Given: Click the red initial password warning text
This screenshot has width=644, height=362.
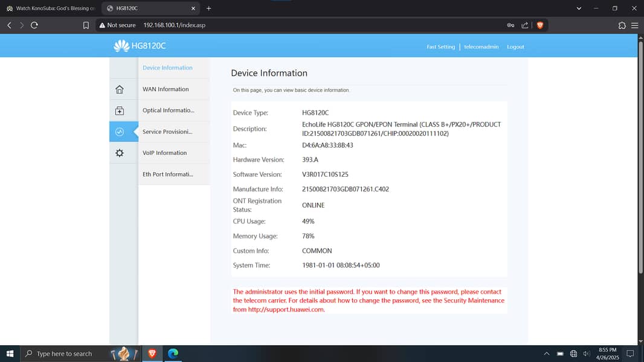Looking at the screenshot, I should [369, 300].
